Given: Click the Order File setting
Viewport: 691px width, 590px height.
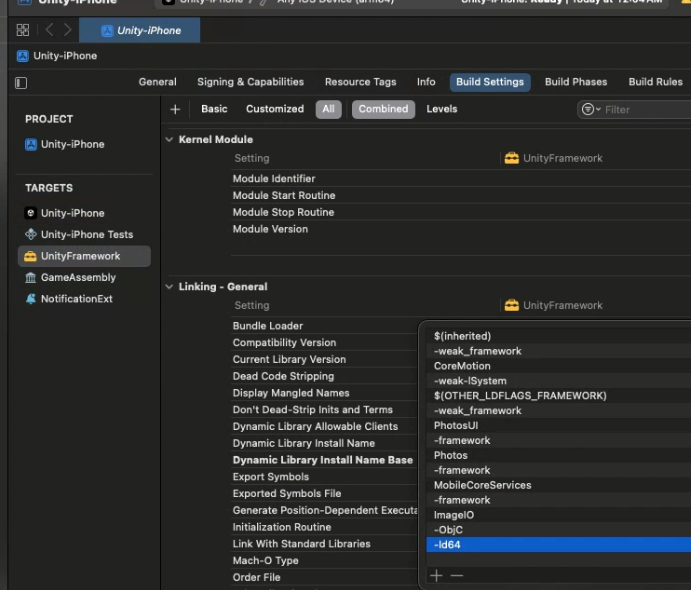Looking at the screenshot, I should tap(256, 577).
